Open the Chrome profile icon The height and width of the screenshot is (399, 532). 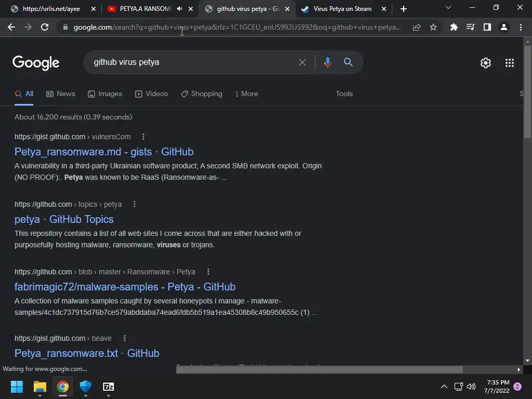(x=504, y=27)
